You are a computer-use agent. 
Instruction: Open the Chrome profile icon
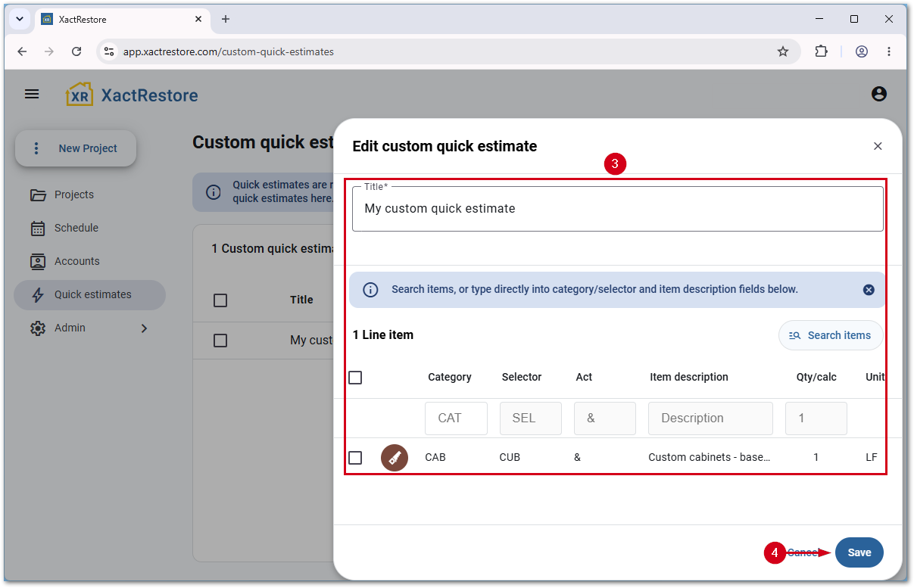point(862,51)
